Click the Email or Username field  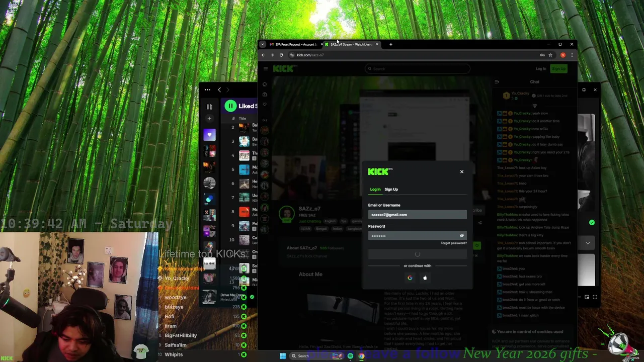pyautogui.click(x=417, y=215)
